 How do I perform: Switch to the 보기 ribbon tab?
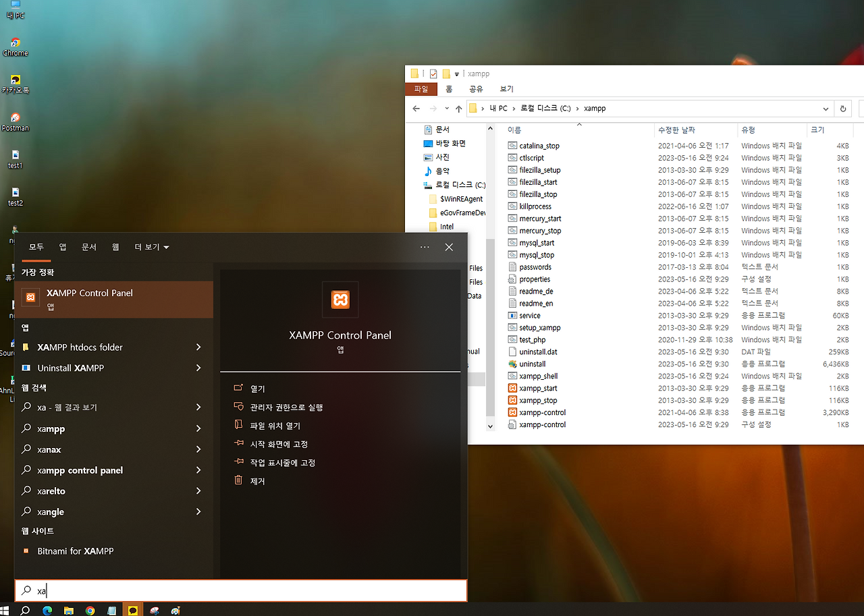(506, 88)
